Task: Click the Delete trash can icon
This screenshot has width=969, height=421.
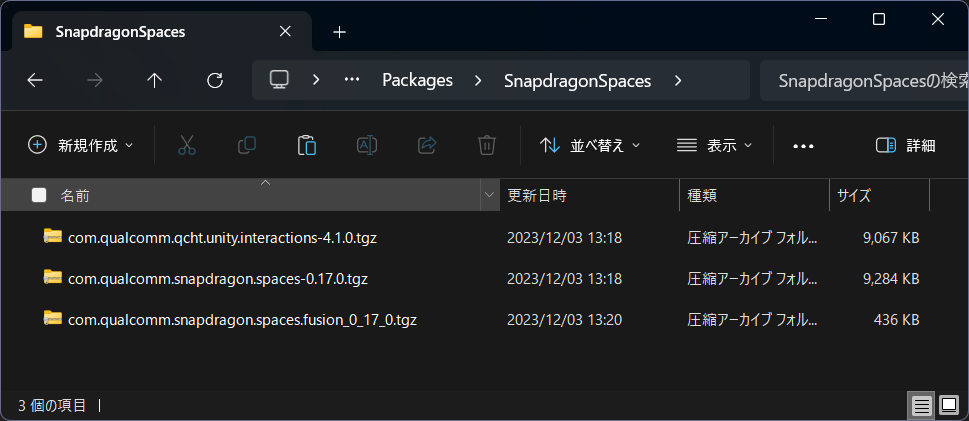Action: click(x=487, y=145)
